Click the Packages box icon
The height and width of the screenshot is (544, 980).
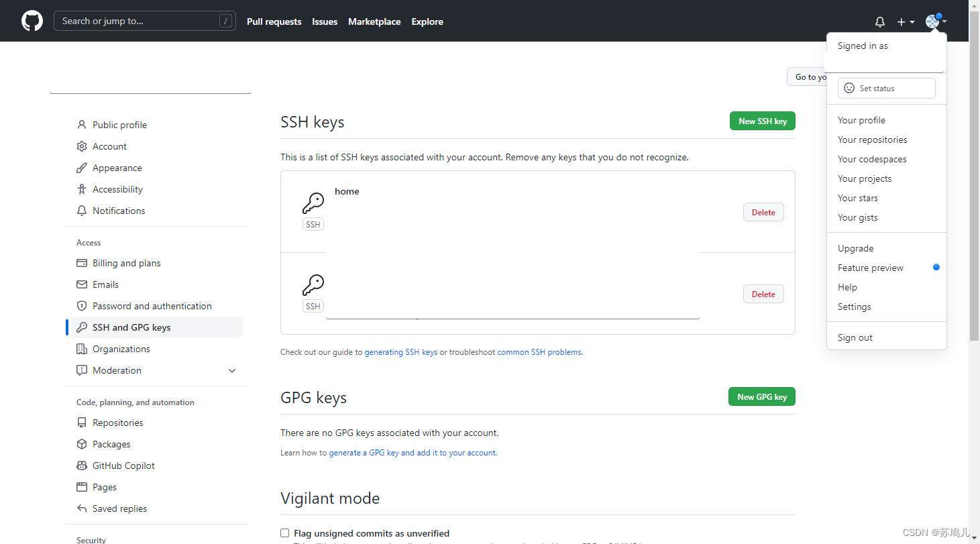[x=82, y=444]
